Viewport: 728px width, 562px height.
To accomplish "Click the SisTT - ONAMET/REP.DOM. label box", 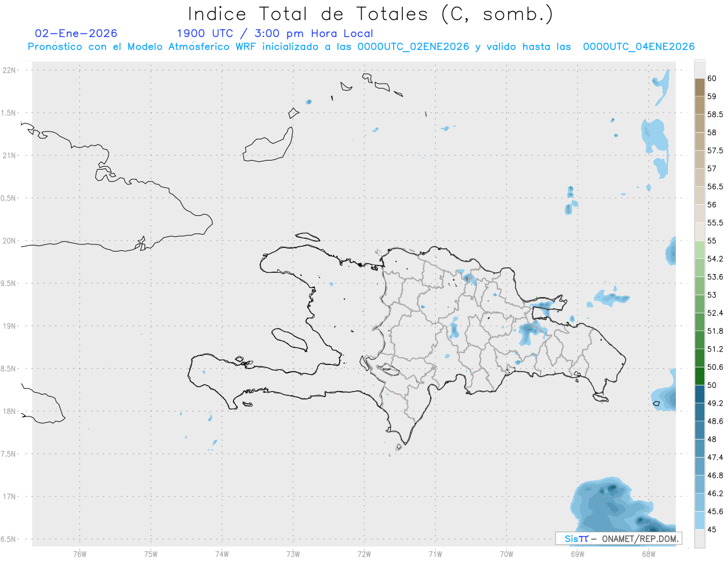I will coord(618,538).
